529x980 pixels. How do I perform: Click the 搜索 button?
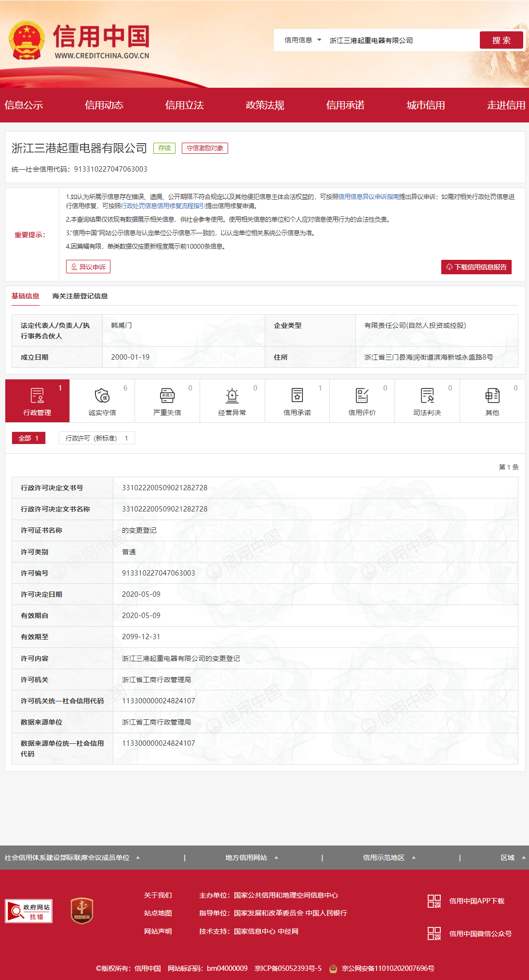pos(502,40)
